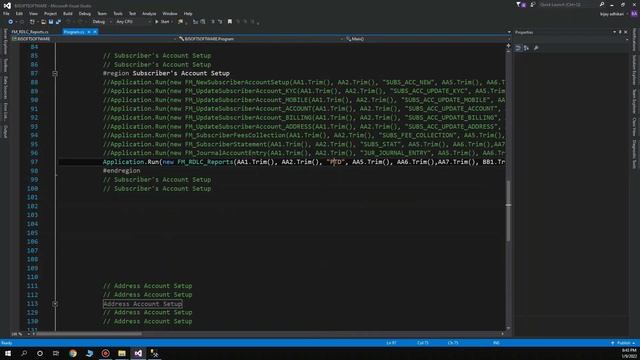Open the Build menu
640x360 pixels.
point(67,13)
